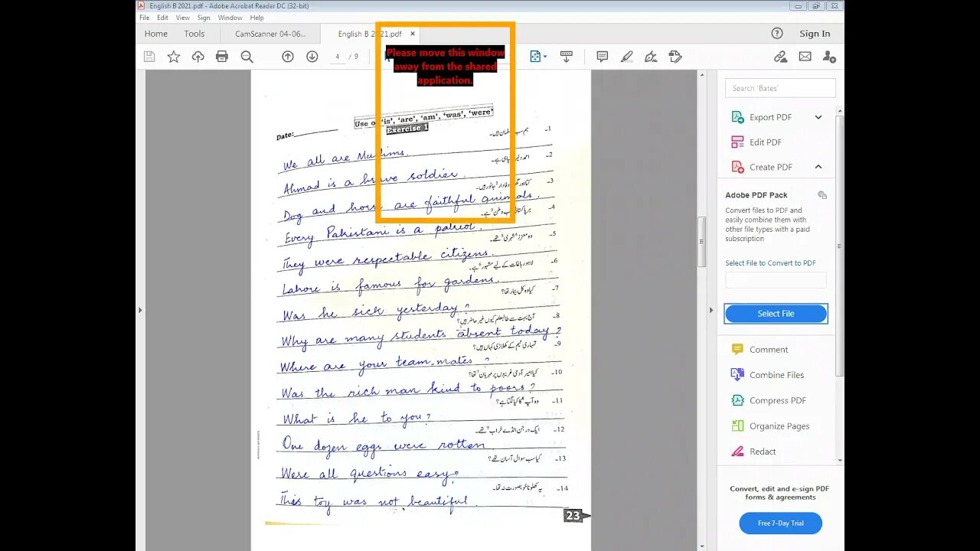The width and height of the screenshot is (980, 551).
Task: Click the document vertical scrollbar thumb
Action: [701, 242]
